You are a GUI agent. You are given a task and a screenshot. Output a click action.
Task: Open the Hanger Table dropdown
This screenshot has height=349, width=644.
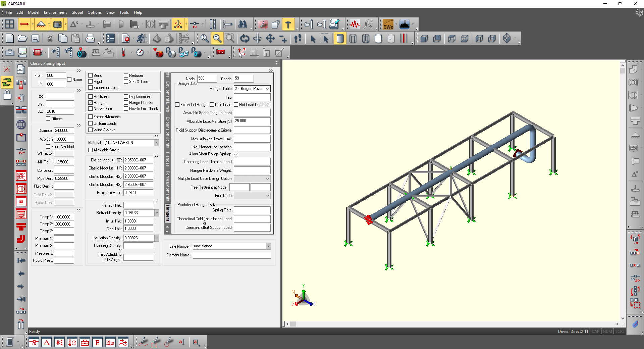(x=267, y=89)
